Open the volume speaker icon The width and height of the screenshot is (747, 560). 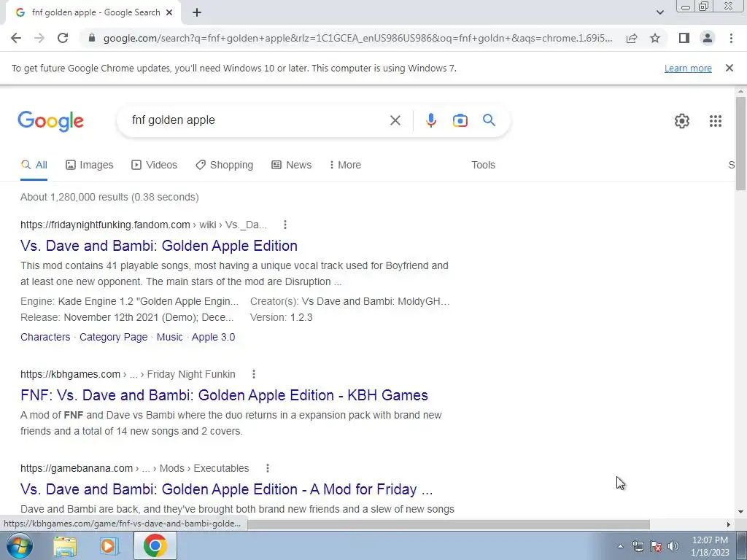(673, 546)
